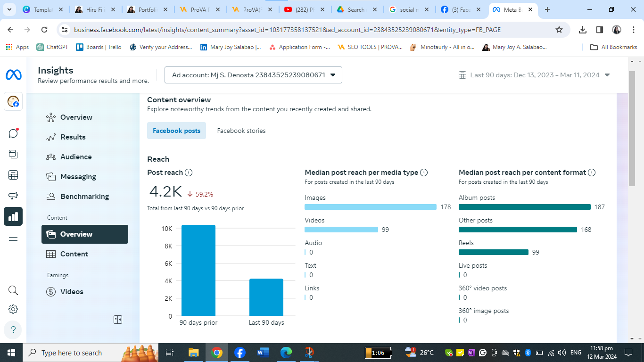Click the Help question mark icon
This screenshot has width=644, height=362.
point(13,329)
